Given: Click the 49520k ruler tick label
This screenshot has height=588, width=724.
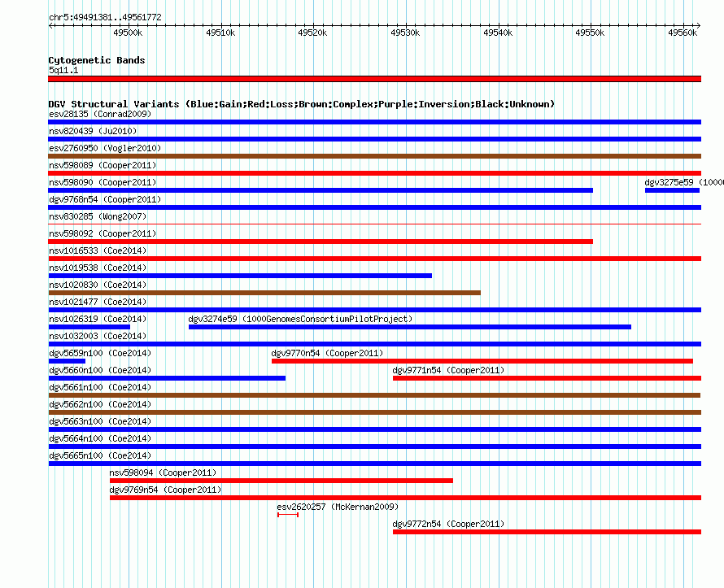Looking at the screenshot, I should pyautogui.click(x=312, y=33).
